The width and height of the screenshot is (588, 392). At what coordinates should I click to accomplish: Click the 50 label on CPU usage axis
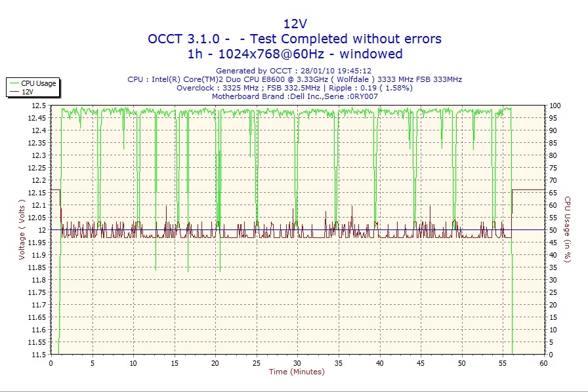pyautogui.click(x=553, y=230)
